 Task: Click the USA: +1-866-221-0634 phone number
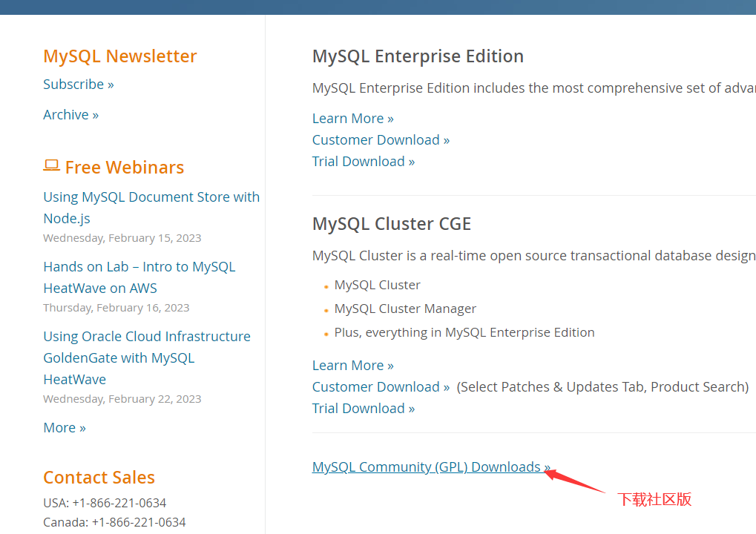[105, 503]
